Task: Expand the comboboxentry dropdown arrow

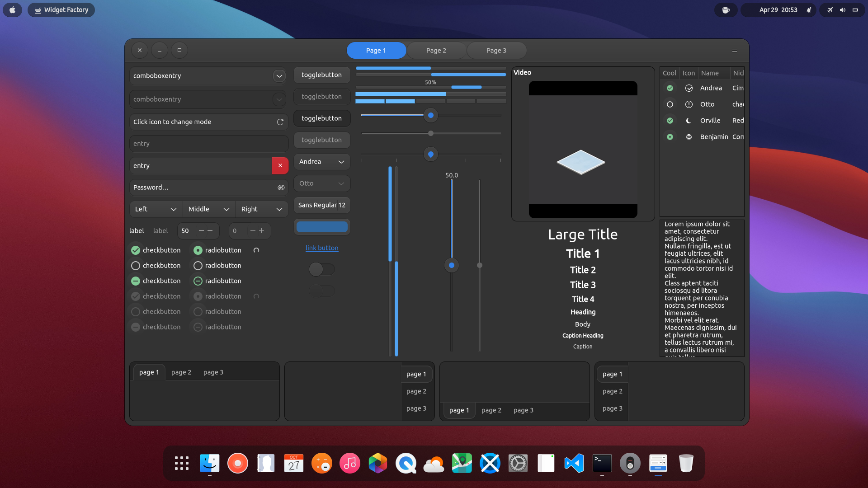Action: coord(279,76)
